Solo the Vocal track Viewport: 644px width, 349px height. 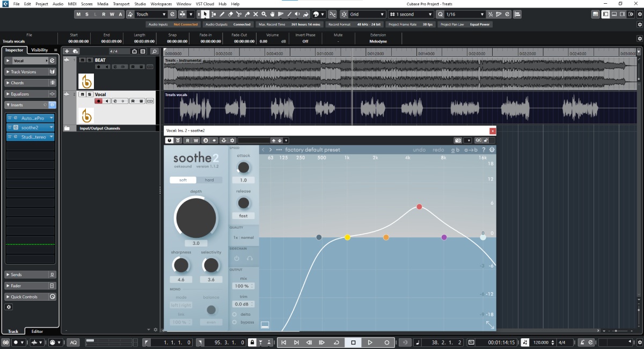click(x=90, y=94)
